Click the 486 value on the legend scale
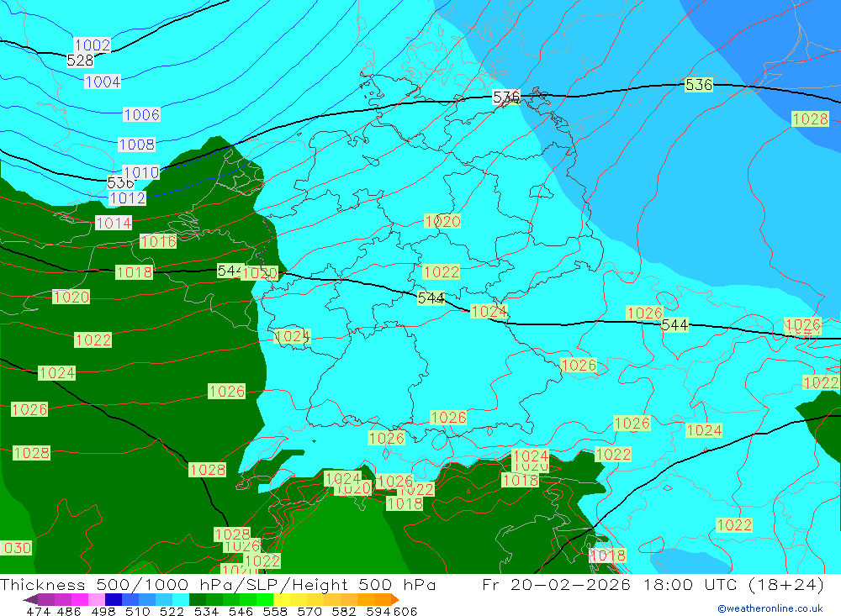 (69, 611)
